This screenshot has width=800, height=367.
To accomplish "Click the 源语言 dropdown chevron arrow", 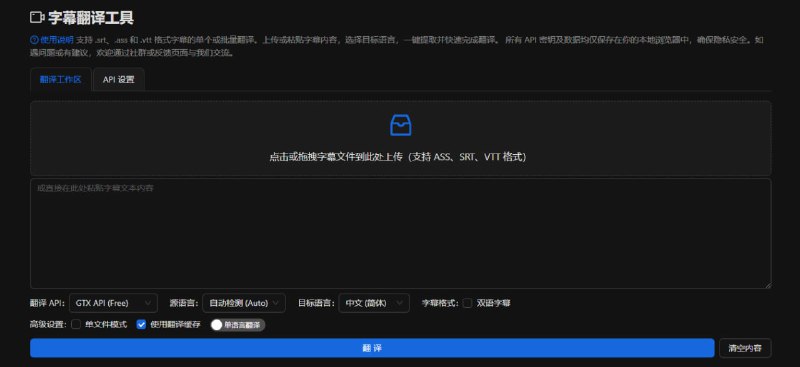I will tap(276, 303).
